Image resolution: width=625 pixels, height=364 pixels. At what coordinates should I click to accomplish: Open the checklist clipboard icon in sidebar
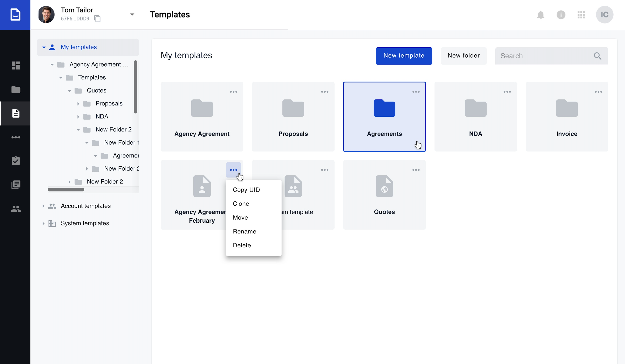click(16, 161)
